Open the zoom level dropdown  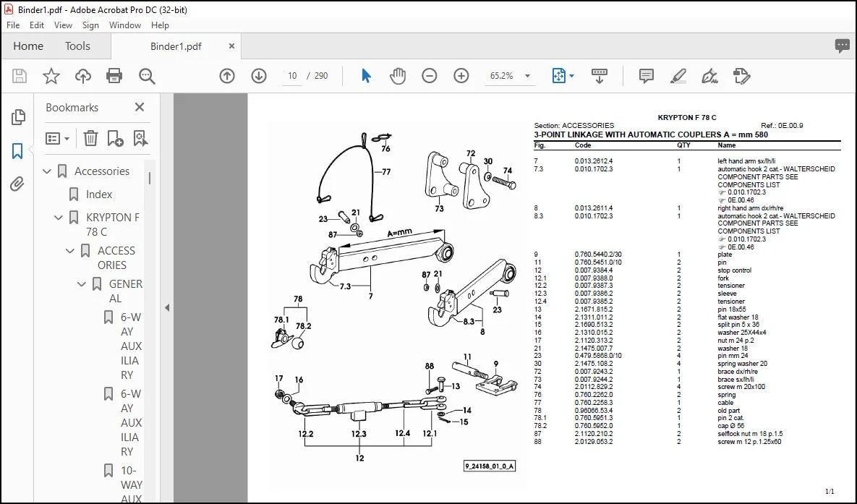point(527,76)
